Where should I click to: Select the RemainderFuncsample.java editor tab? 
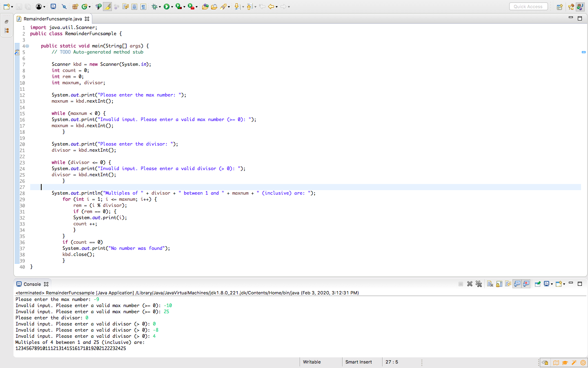pyautogui.click(x=53, y=19)
